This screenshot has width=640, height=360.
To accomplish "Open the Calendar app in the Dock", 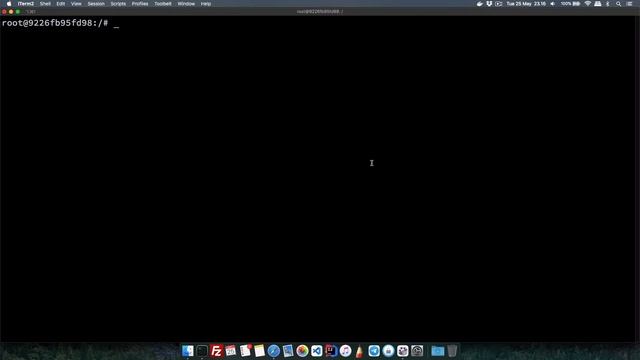I will [x=231, y=351].
